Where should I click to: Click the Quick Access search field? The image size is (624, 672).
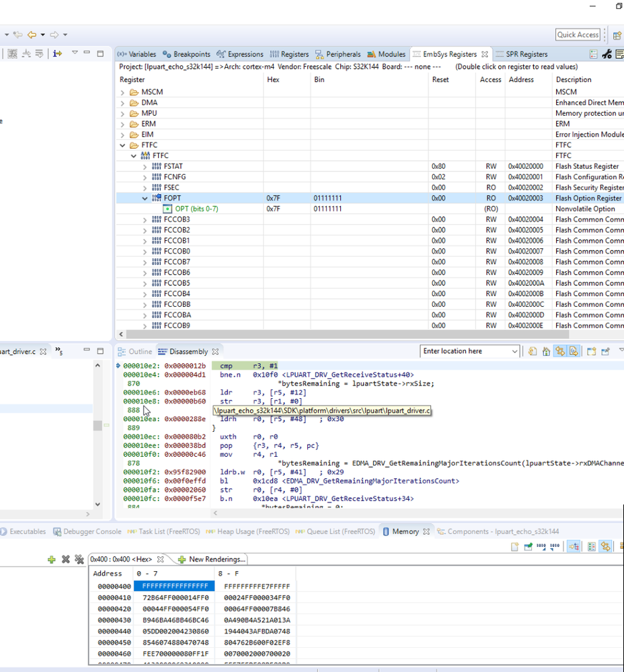point(578,35)
